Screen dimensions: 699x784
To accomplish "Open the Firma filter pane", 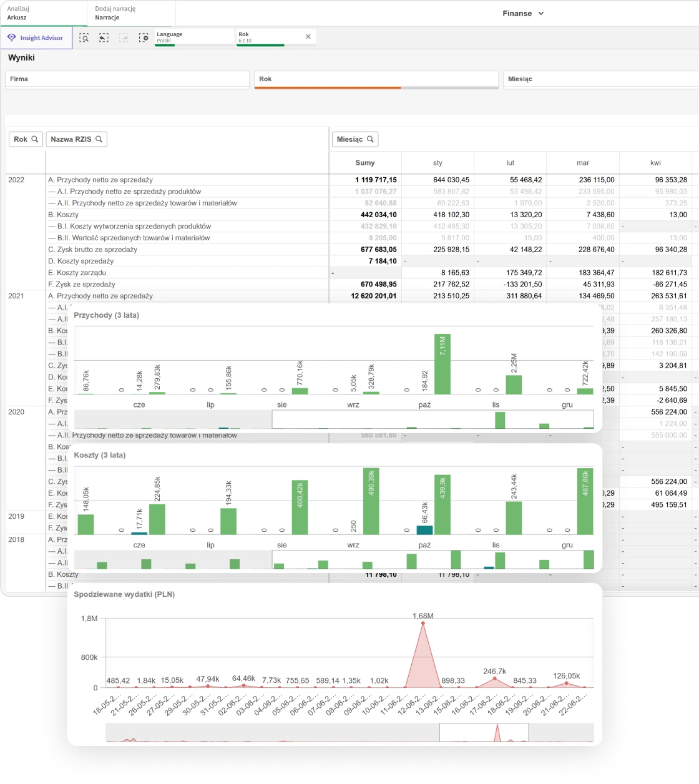I will pos(127,79).
